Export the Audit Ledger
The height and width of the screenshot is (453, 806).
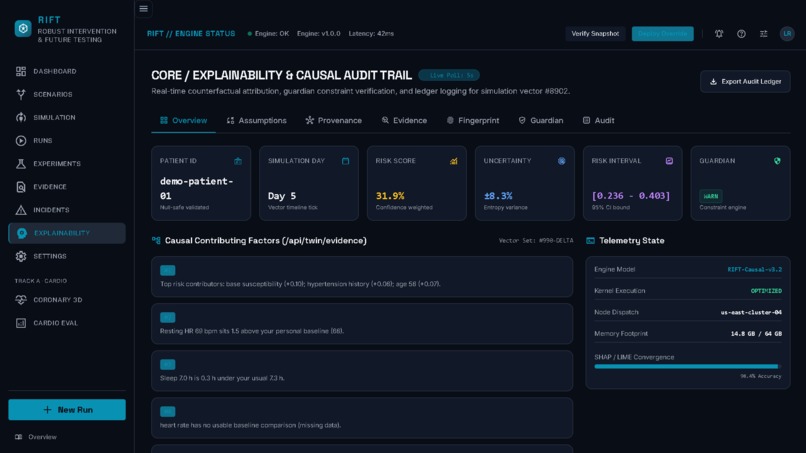[x=745, y=82]
